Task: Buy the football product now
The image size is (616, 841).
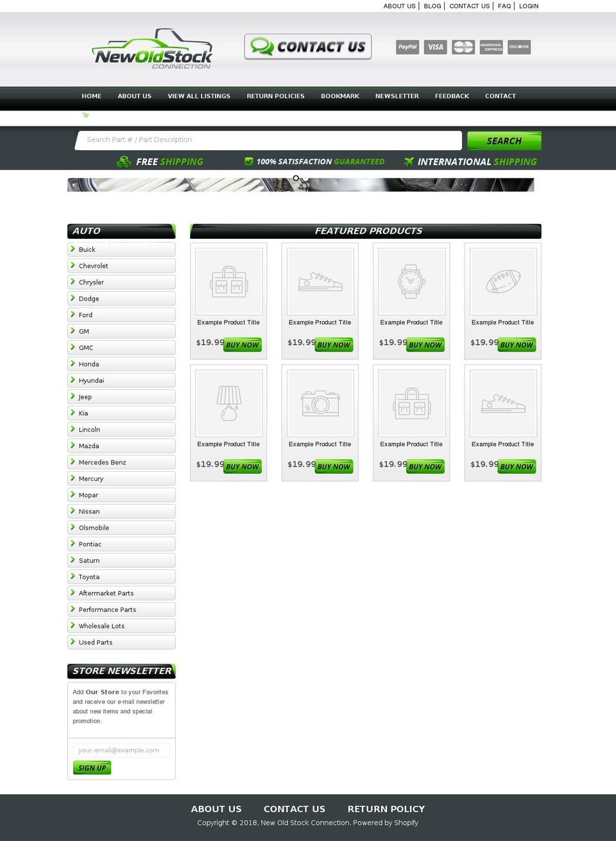Action: [517, 345]
